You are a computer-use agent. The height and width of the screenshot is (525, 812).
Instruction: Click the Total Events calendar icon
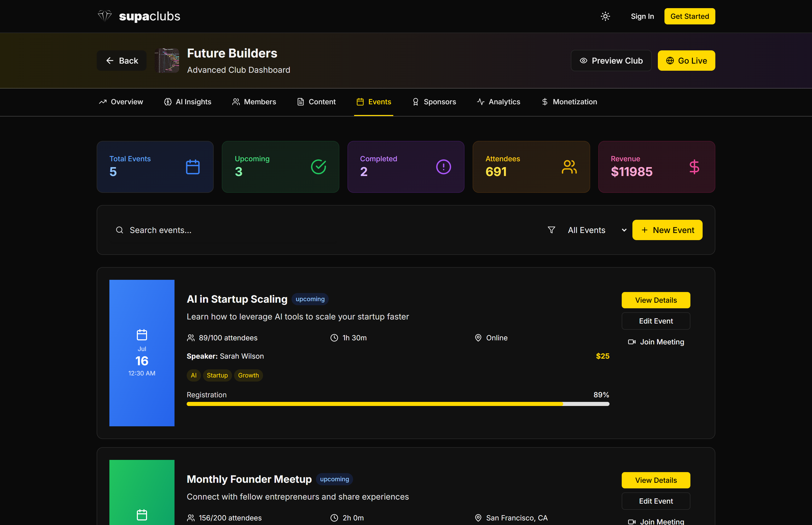coord(193,167)
